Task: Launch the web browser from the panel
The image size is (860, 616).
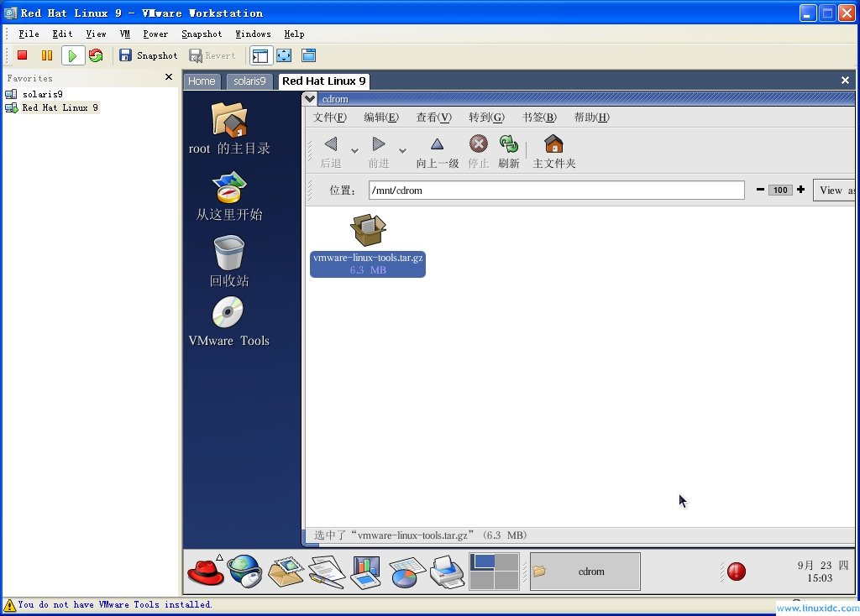Action: (x=244, y=572)
